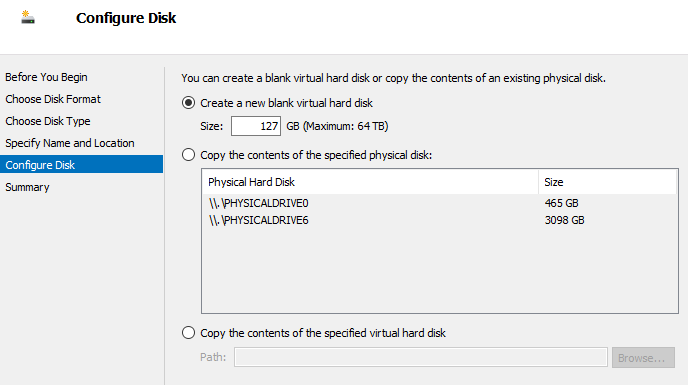
Task: Click the 465 GB size cell
Action: click(561, 203)
